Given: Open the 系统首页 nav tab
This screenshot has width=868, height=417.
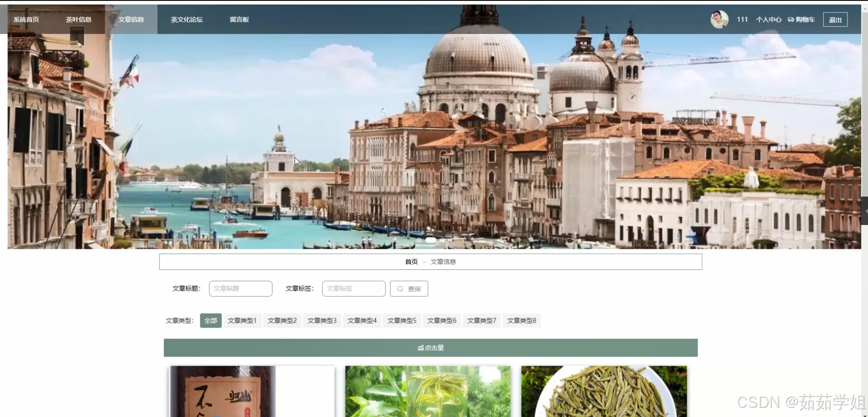Looking at the screenshot, I should (x=26, y=19).
